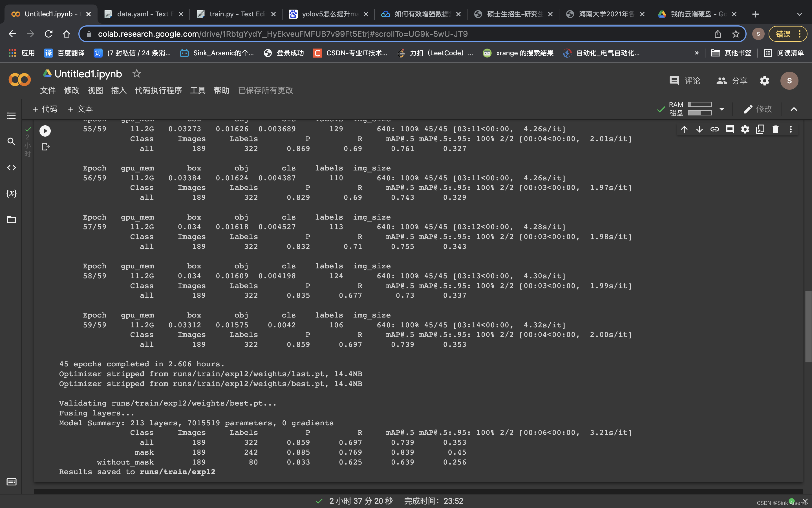The height and width of the screenshot is (508, 812).
Task: Open the files folder sidebar icon
Action: (x=11, y=219)
